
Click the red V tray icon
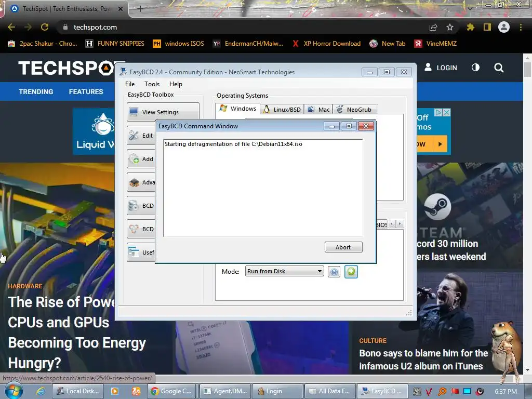(x=429, y=392)
